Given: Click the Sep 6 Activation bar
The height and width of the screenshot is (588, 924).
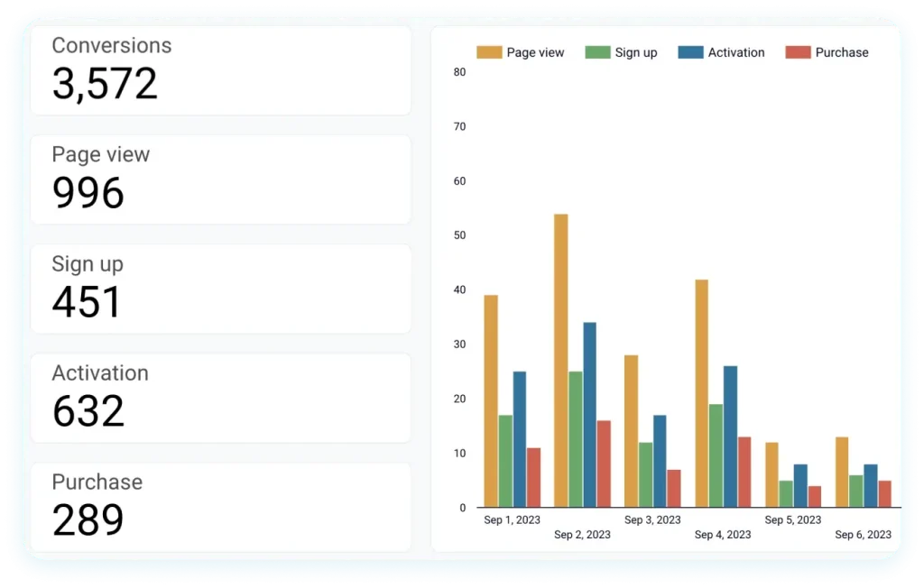Looking at the screenshot, I should (x=870, y=486).
